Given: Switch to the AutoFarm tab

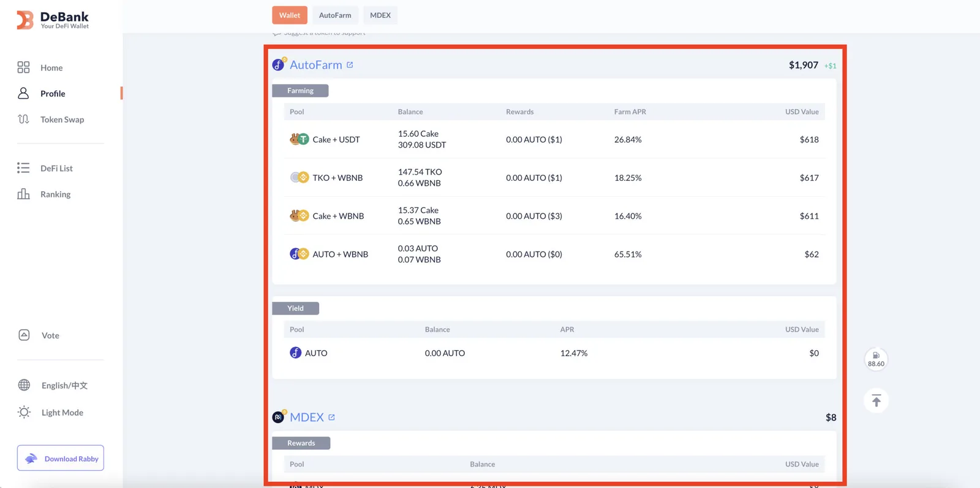Looking at the screenshot, I should [335, 15].
